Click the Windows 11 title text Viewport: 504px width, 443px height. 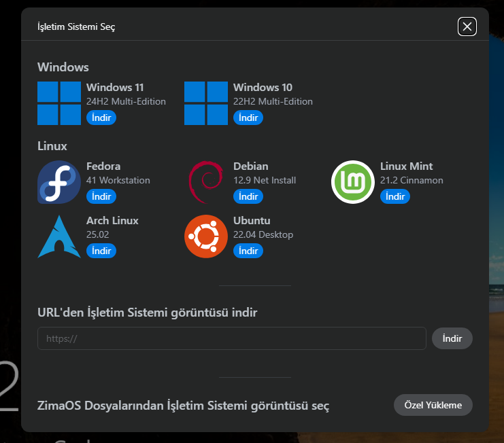coord(115,88)
